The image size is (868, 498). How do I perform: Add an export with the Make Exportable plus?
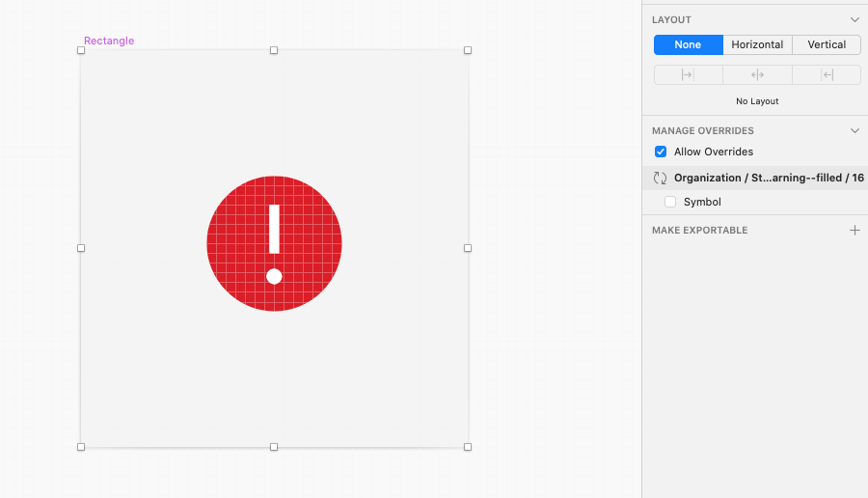pos(854,230)
